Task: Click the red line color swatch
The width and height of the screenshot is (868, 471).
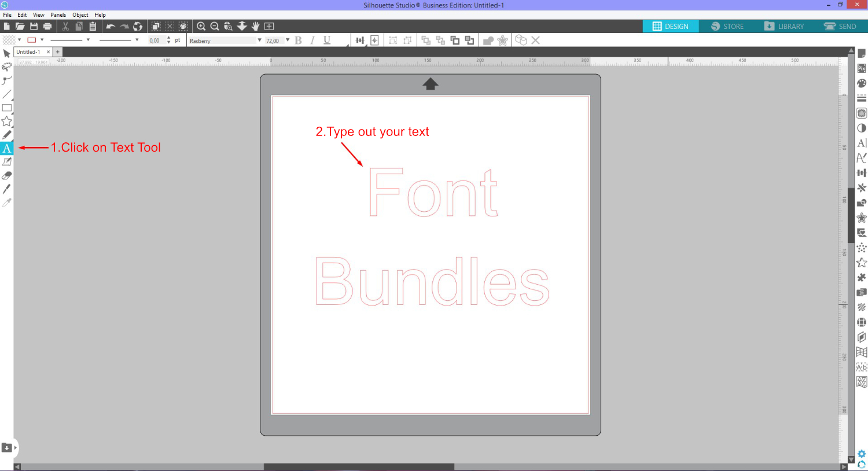Action: point(32,40)
